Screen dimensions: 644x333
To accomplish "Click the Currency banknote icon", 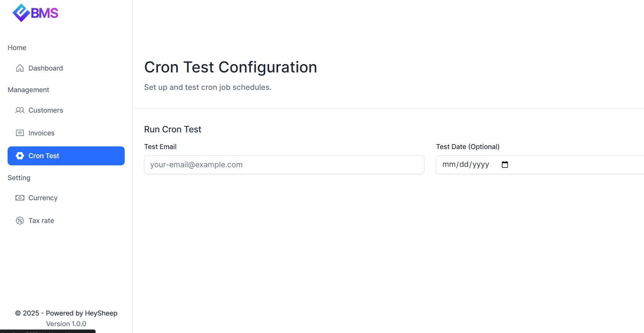I will [20, 198].
